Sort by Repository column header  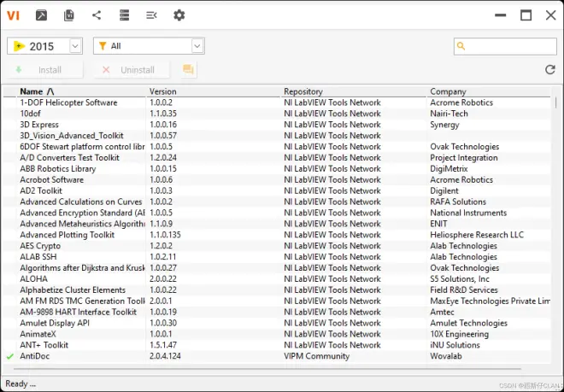click(355, 91)
